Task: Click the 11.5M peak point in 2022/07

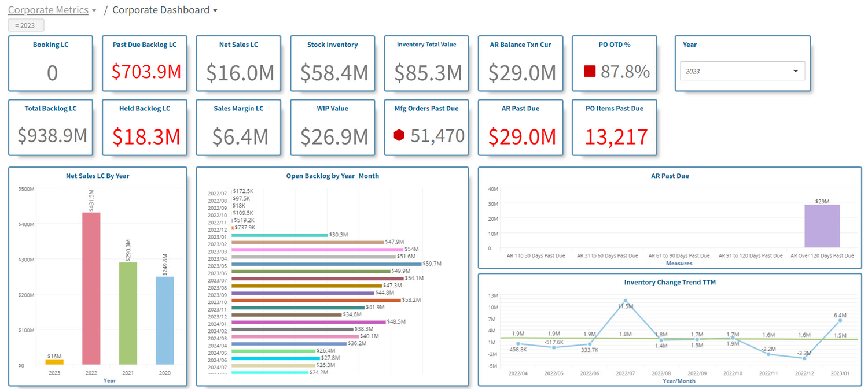Action: pos(625,301)
